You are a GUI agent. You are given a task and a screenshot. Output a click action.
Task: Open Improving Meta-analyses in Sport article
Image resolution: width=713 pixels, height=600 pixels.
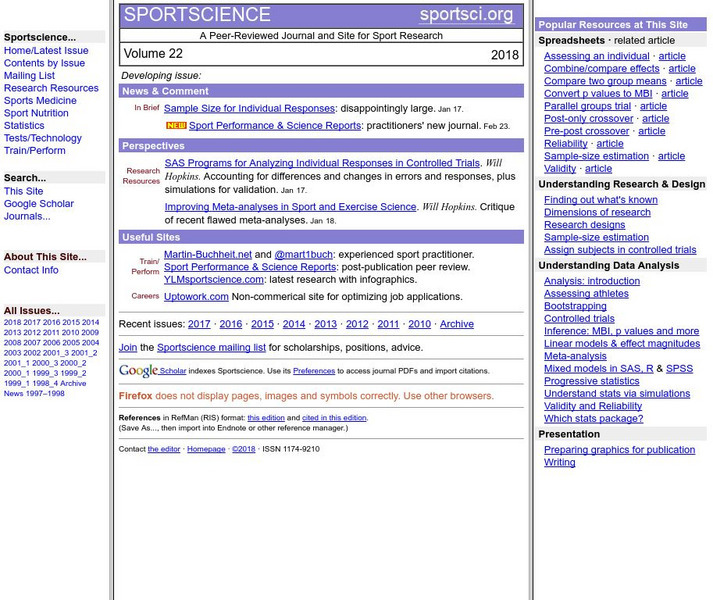tap(291, 207)
